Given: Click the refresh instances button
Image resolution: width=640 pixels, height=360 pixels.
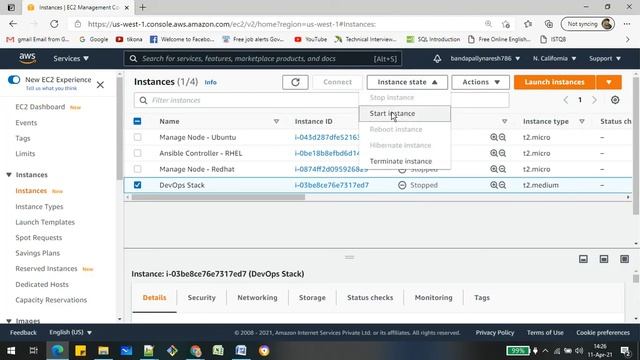Looking at the screenshot, I should coord(295,82).
